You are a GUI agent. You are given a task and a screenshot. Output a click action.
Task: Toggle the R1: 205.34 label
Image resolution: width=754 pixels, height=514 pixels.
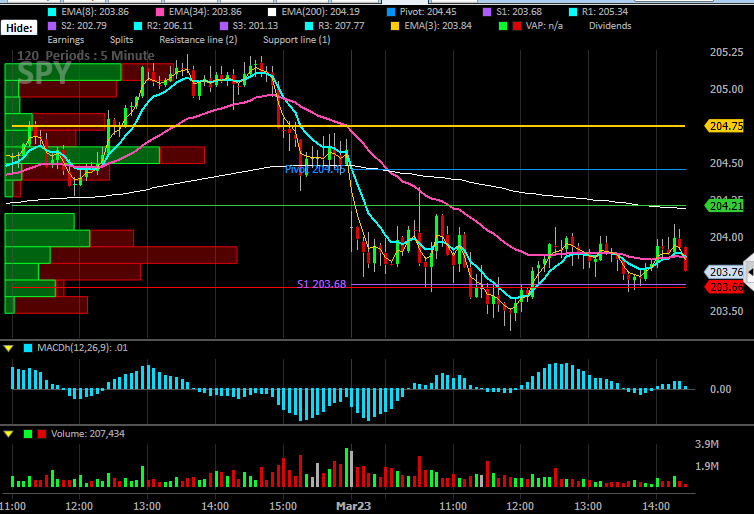click(x=605, y=12)
